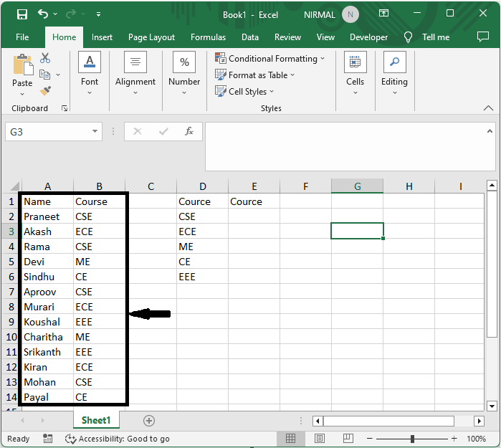
Task: Click the Cut scissors icon
Action: pyautogui.click(x=45, y=58)
